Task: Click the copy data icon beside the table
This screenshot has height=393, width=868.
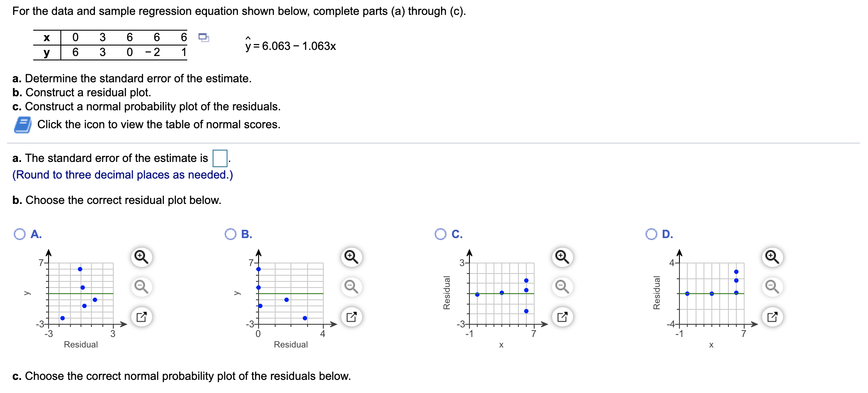Action: coord(203,39)
